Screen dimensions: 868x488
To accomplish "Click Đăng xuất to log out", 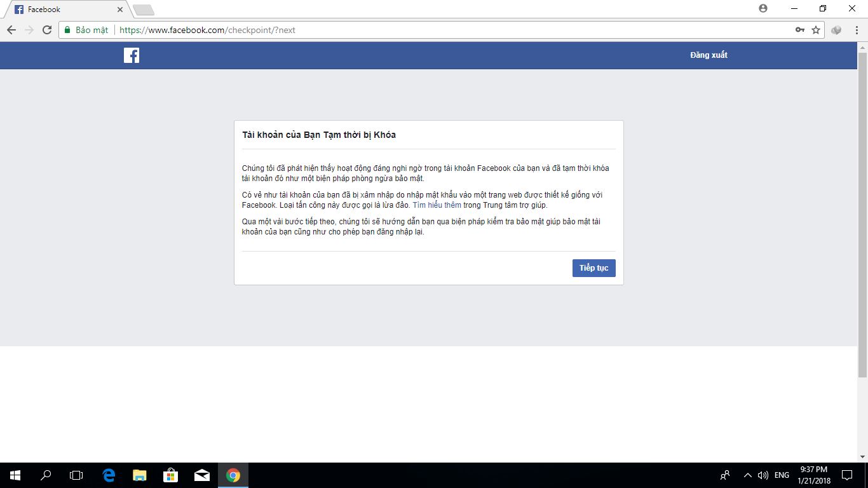I will pos(709,55).
